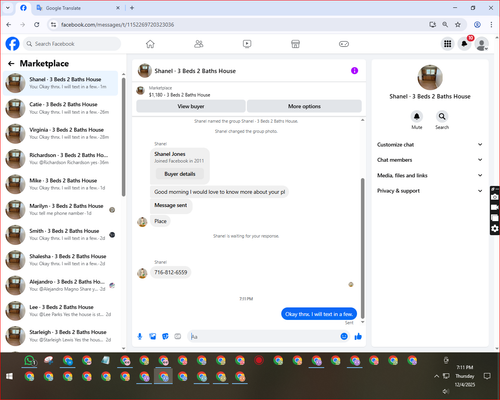Choose a GIF icon
The image size is (500, 400).
coord(178,336)
